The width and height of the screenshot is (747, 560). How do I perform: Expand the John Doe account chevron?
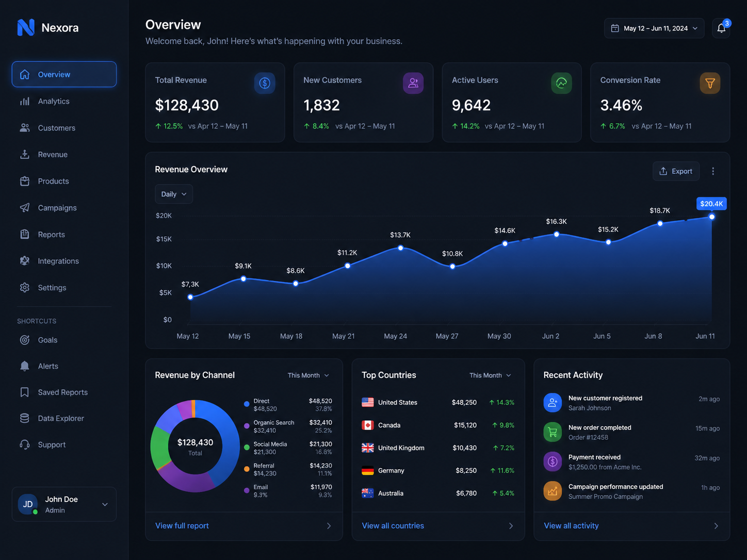[105, 504]
